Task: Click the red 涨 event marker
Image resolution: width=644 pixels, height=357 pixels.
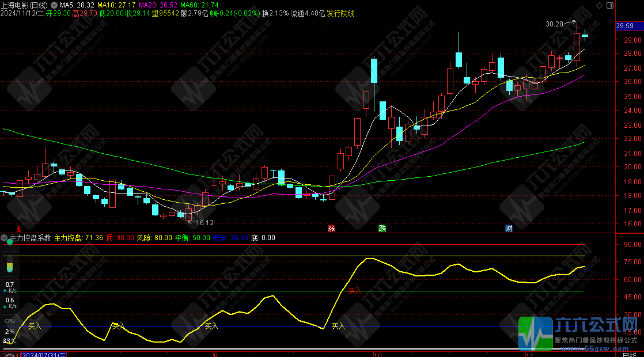Action: pyautogui.click(x=331, y=229)
